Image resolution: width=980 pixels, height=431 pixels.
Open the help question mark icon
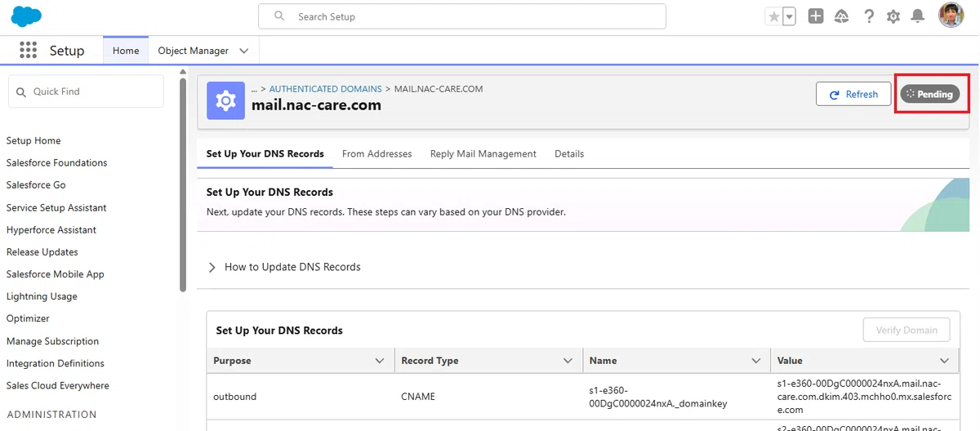coord(869,16)
